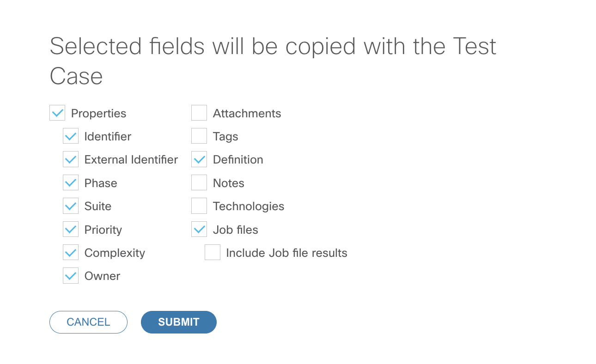Enable the Attachments checkbox
Image resolution: width=596 pixels, height=364 pixels.
[199, 113]
